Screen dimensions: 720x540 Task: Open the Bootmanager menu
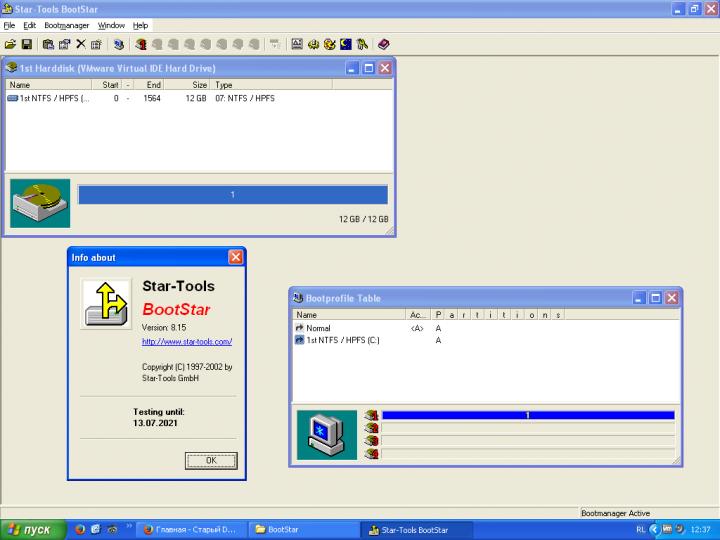coord(66,24)
